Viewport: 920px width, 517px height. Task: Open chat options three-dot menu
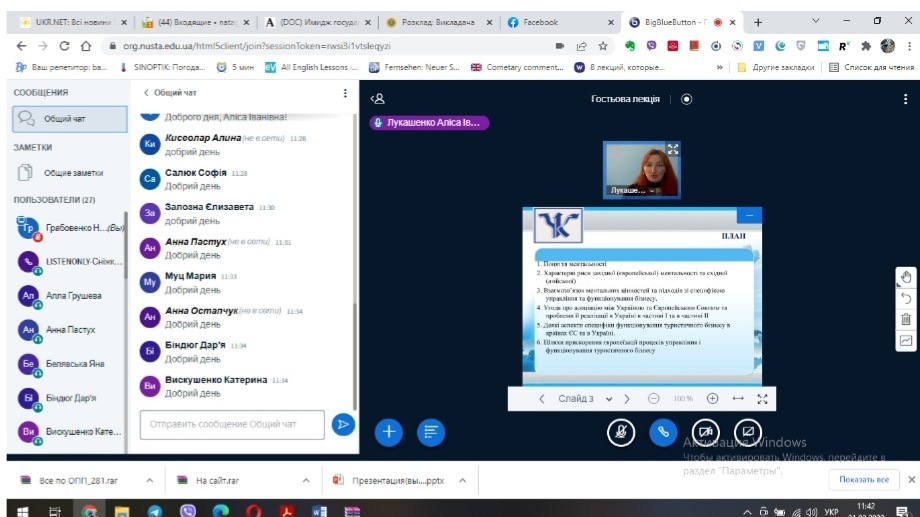pos(346,93)
